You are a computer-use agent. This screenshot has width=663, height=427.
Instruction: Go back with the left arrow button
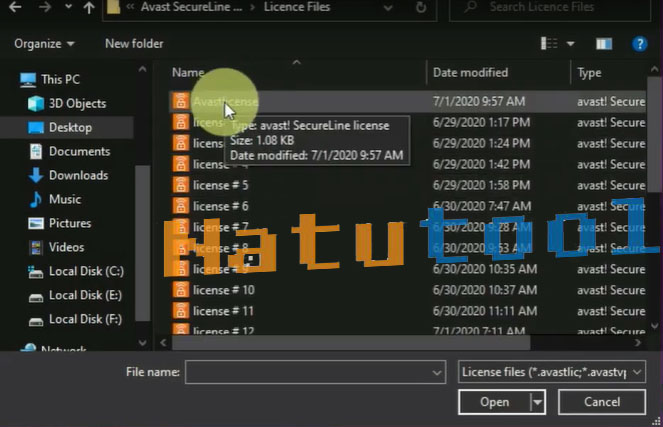(15, 7)
